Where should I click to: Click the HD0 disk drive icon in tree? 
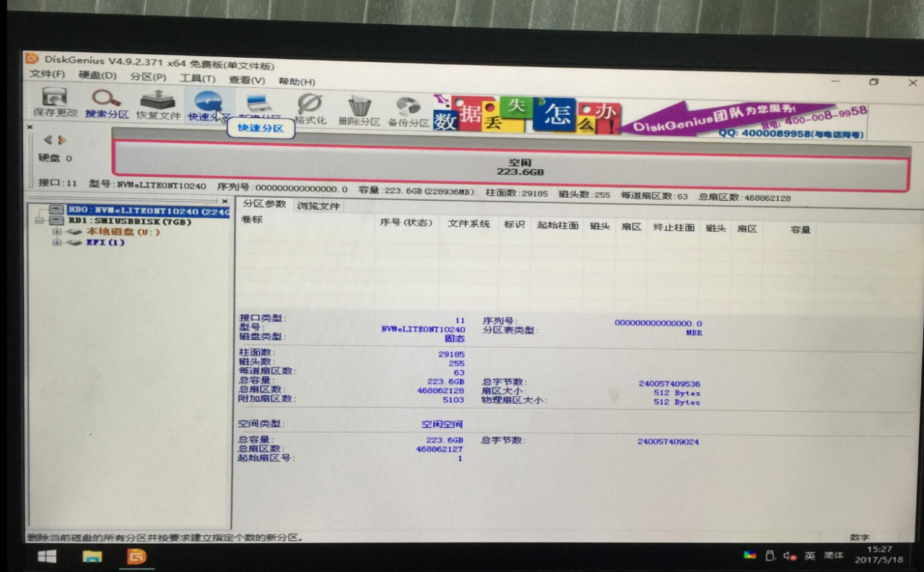[56, 210]
